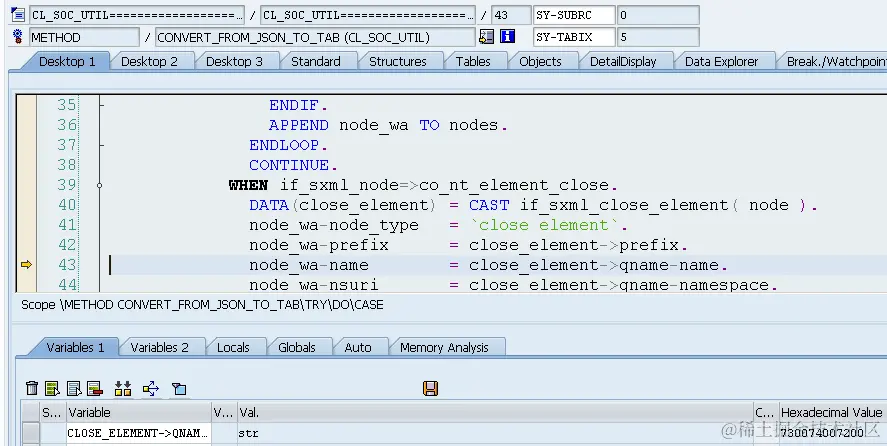Click the branching arrows icon in variables toolbar
The height and width of the screenshot is (446, 887).
coord(150,388)
